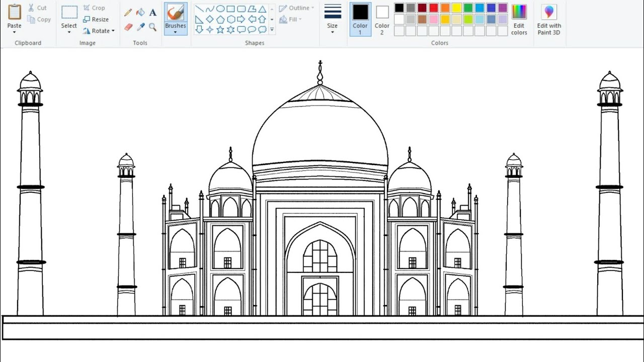644x362 pixels.
Task: Choose the Rounded rectangular callout shape
Action: coord(241,30)
